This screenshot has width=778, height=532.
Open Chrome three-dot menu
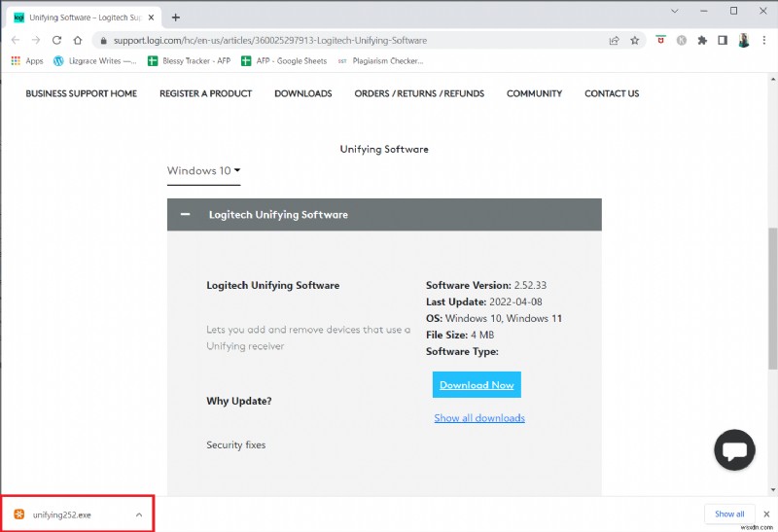click(x=764, y=41)
